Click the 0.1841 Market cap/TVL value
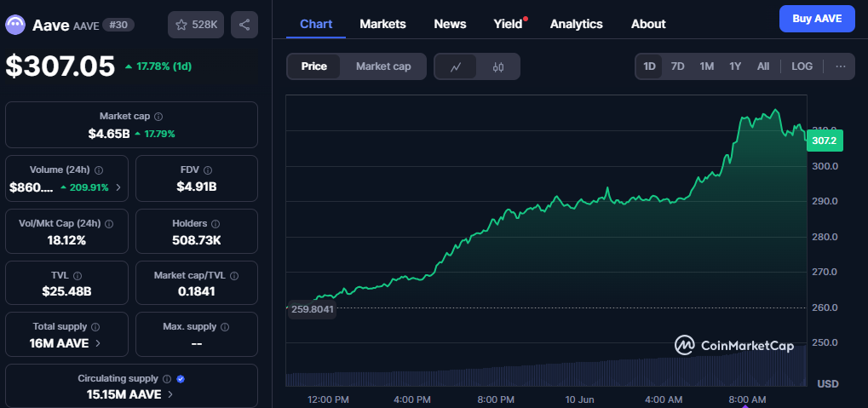The height and width of the screenshot is (408, 868). point(197,291)
